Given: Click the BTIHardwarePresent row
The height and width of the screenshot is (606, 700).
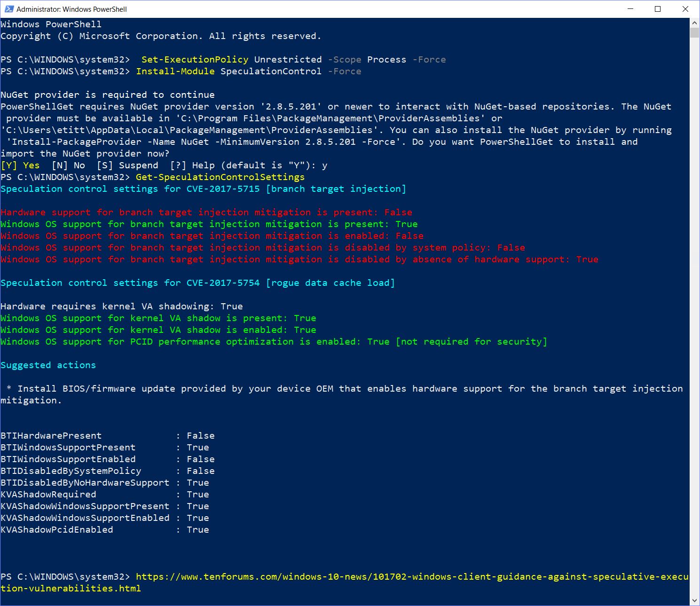Looking at the screenshot, I should 108,436.
